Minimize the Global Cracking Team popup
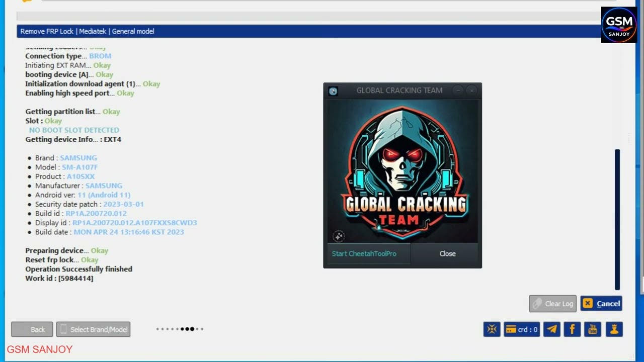 (x=458, y=90)
